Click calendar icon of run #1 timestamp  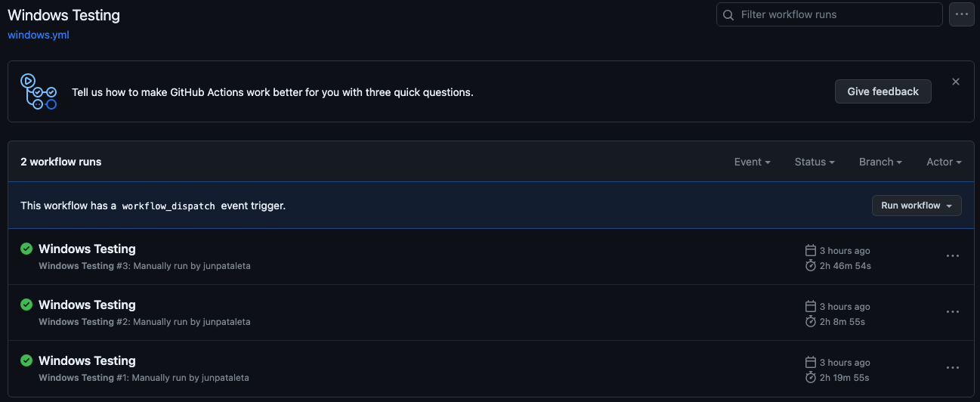click(x=811, y=362)
